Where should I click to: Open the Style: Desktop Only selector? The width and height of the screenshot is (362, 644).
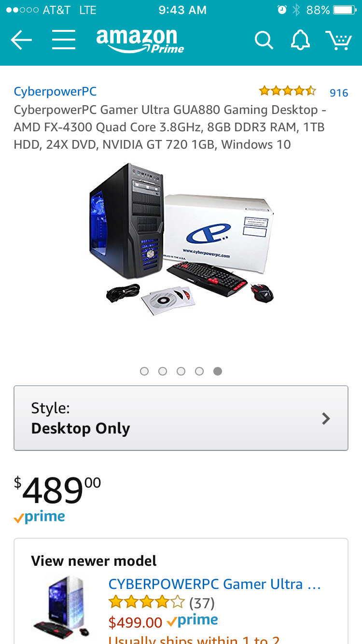(181, 418)
